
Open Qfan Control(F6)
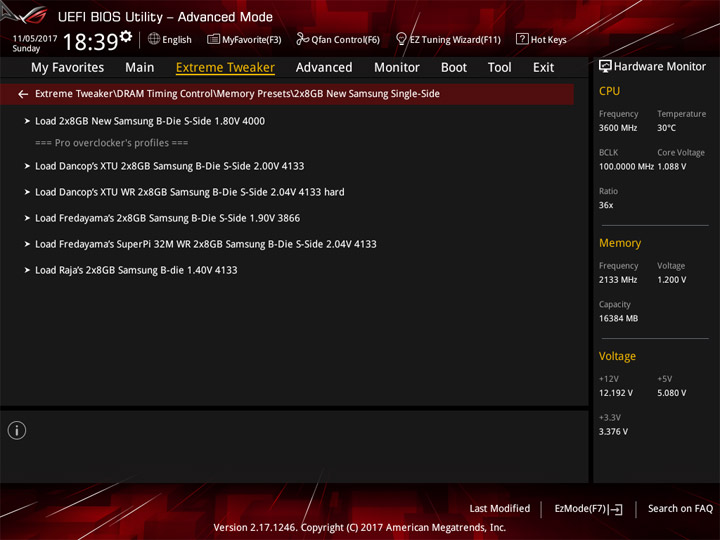[345, 39]
